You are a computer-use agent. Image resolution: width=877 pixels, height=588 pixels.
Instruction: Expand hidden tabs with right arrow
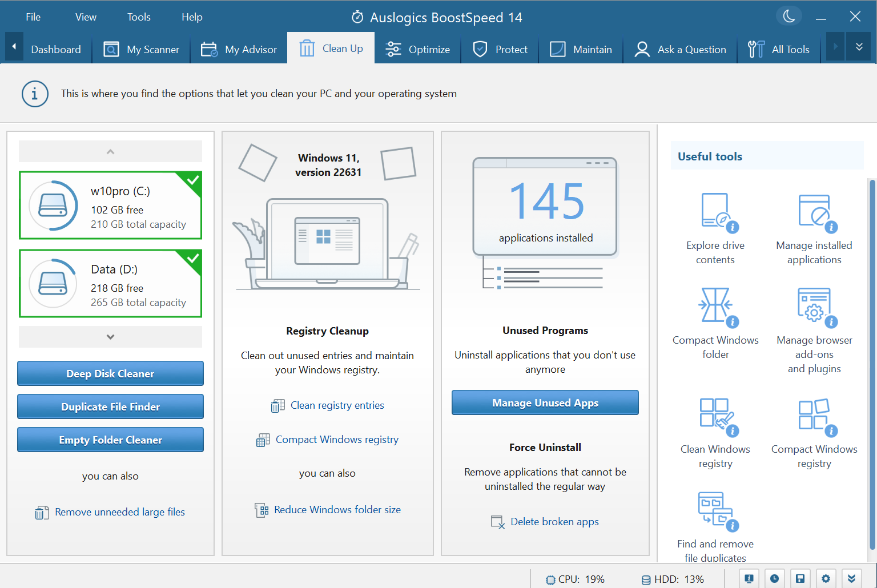[835, 47]
